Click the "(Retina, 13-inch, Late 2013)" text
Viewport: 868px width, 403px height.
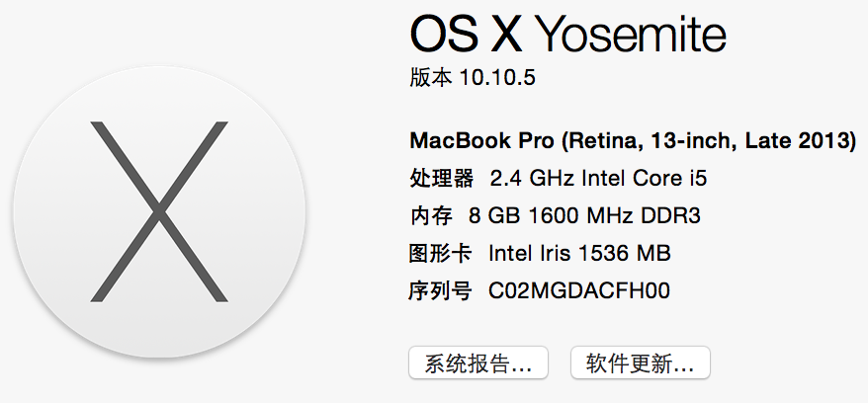pos(708,141)
